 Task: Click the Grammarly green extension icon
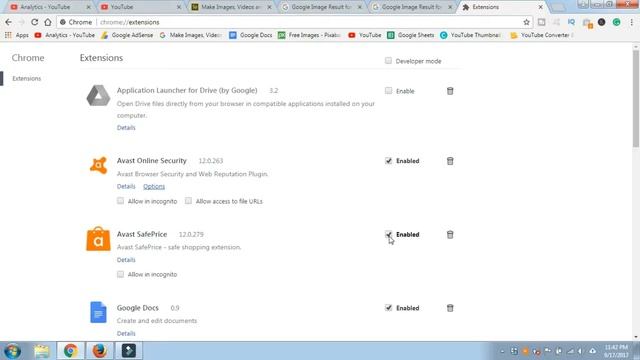point(616,22)
